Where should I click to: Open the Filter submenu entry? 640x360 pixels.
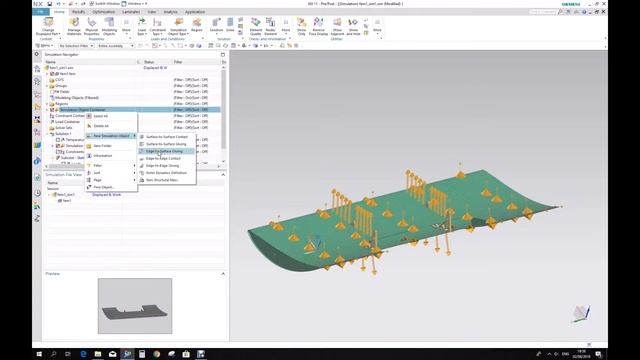pos(111,166)
